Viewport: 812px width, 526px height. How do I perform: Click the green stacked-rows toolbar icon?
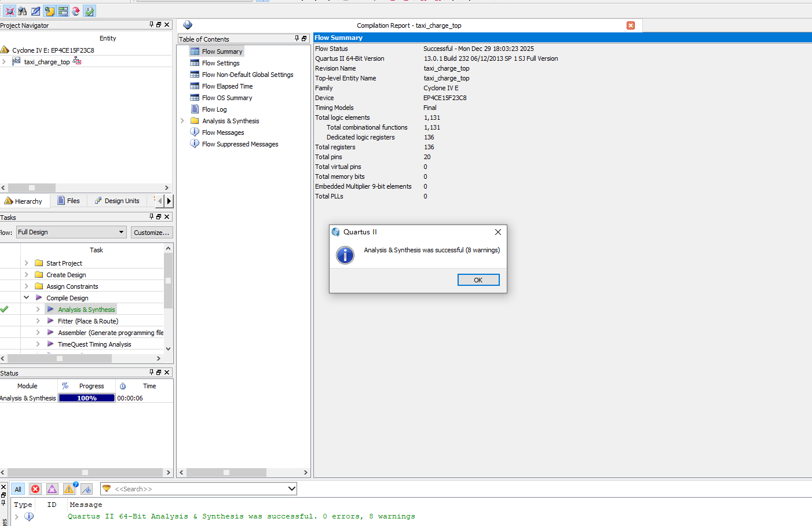pos(63,11)
